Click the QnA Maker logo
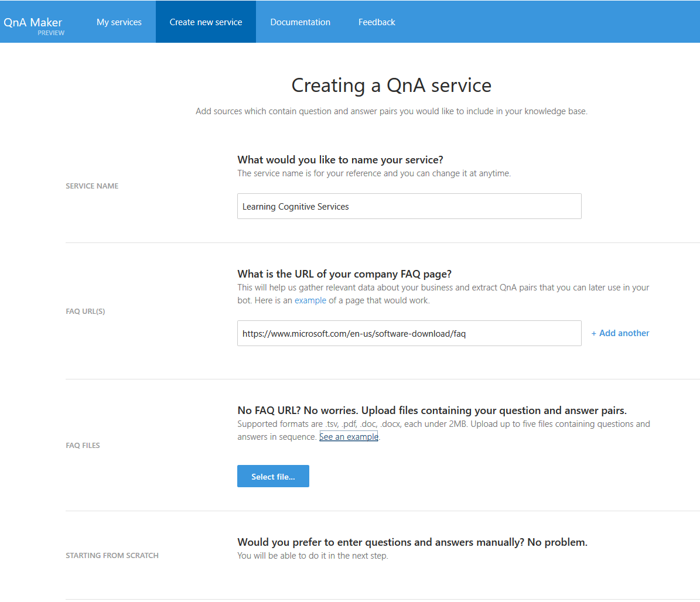700x602 pixels. 33,22
